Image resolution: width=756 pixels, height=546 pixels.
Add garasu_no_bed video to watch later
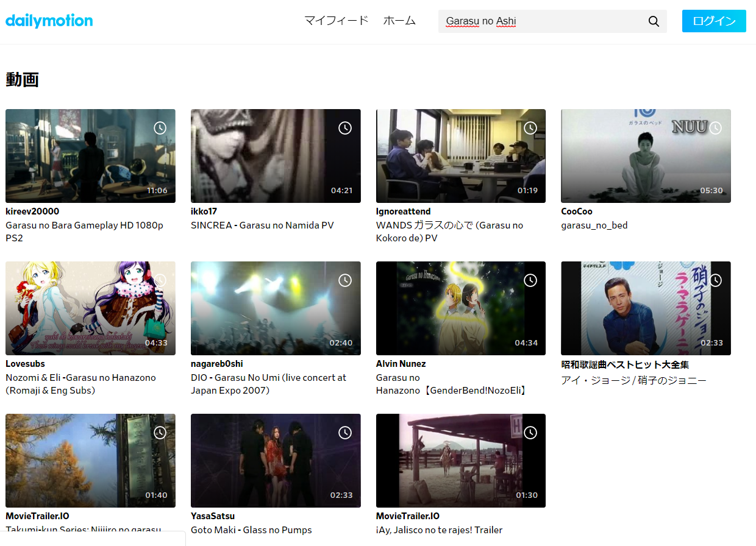point(715,128)
